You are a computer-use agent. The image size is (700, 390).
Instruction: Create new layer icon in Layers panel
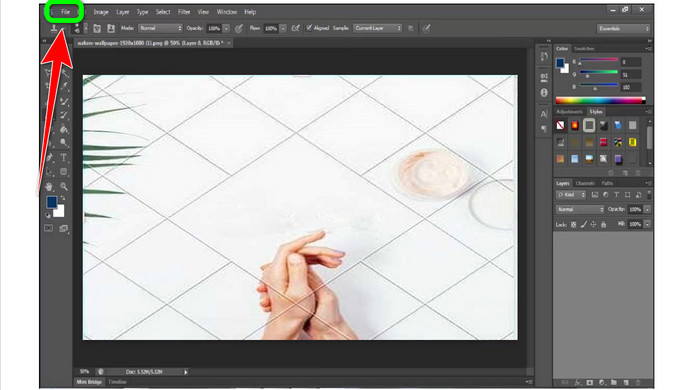click(x=626, y=383)
